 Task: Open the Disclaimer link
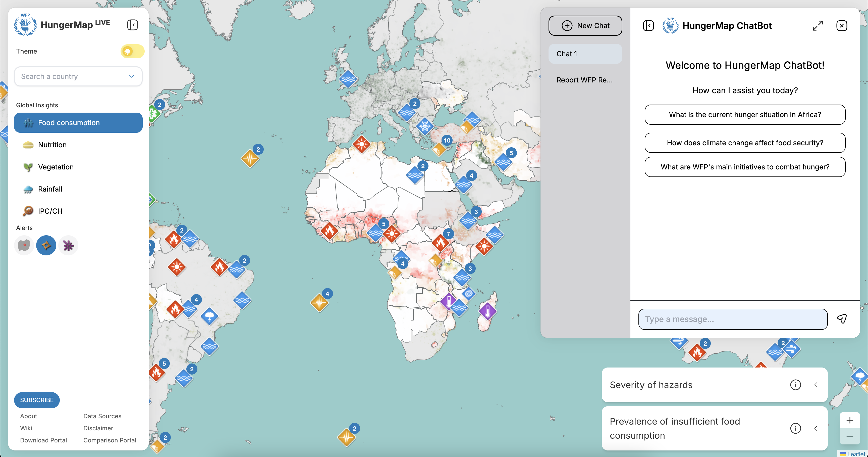pyautogui.click(x=98, y=428)
